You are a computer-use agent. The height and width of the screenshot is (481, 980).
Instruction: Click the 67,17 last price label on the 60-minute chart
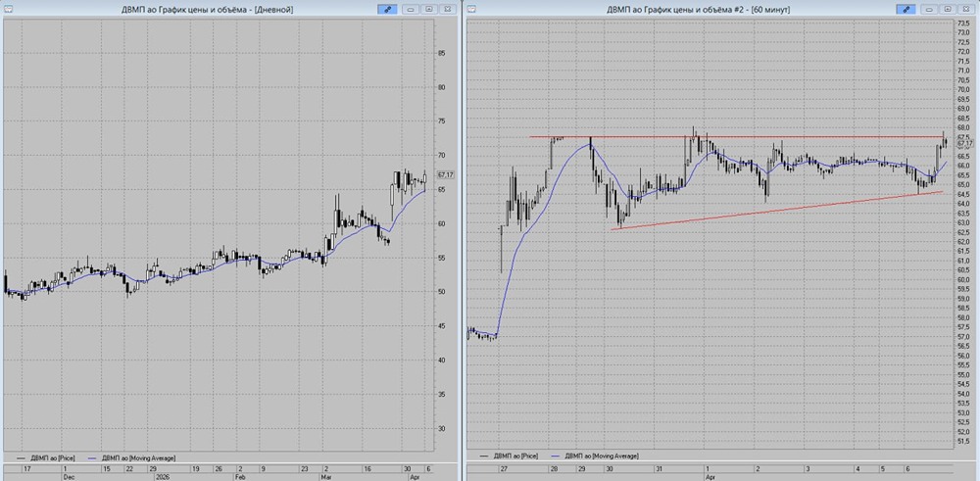pos(965,144)
